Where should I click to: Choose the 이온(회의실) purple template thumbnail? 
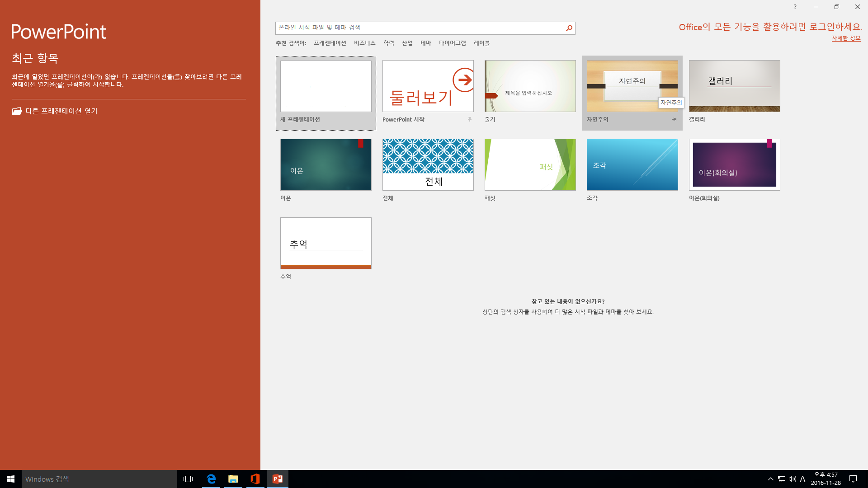pyautogui.click(x=735, y=165)
